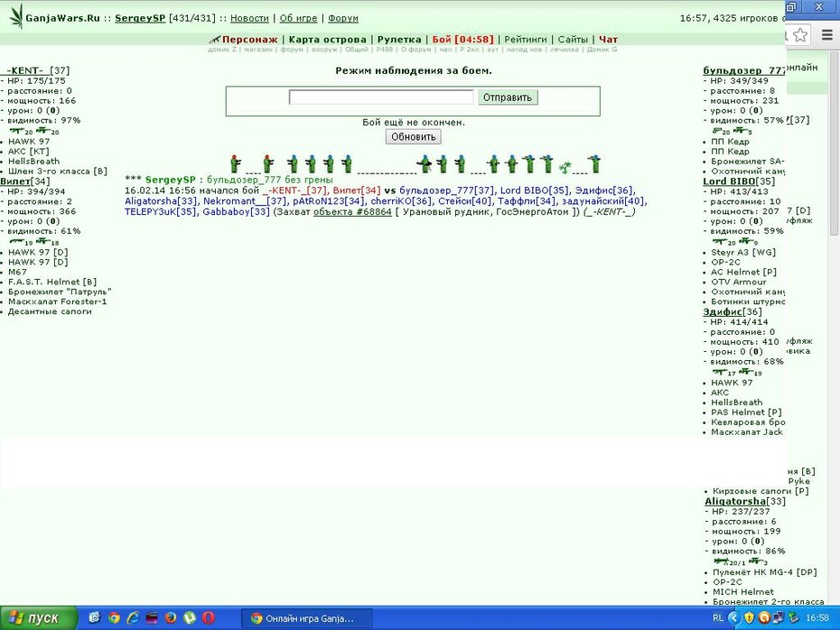The width and height of the screenshot is (840, 630).
Task: Click the palm tree icon on battlefield
Action: (x=565, y=168)
